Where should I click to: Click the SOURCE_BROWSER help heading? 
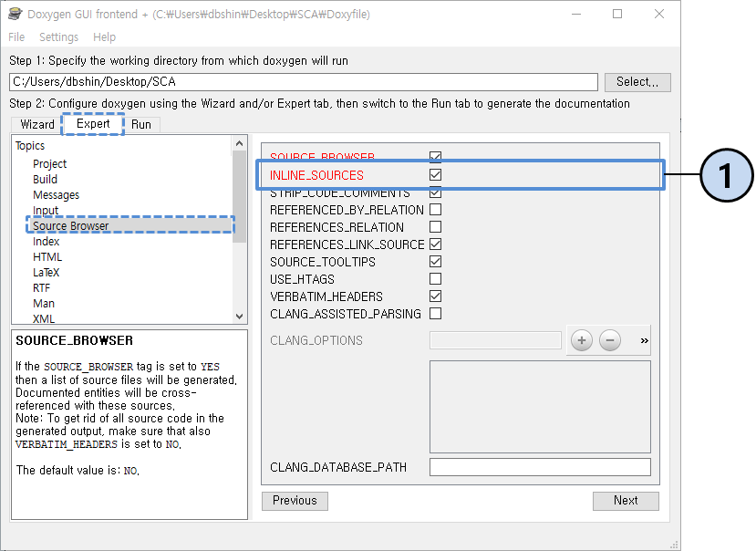coord(74,340)
